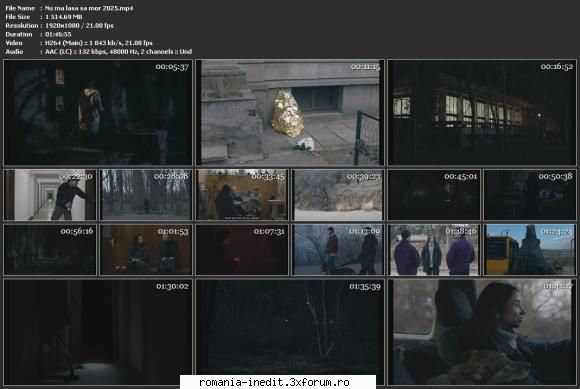Select the dark corridor frame at 01:30:02
The width and height of the screenshot is (580, 389).
[x=98, y=332]
